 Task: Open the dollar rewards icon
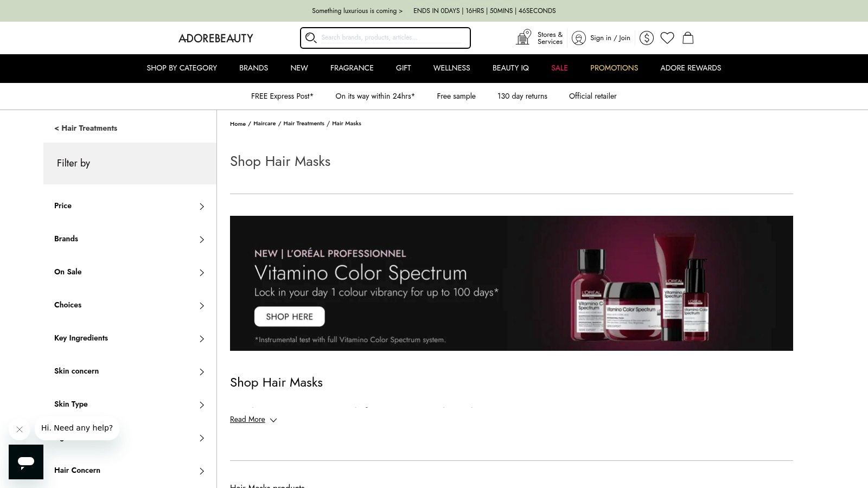pyautogui.click(x=647, y=38)
